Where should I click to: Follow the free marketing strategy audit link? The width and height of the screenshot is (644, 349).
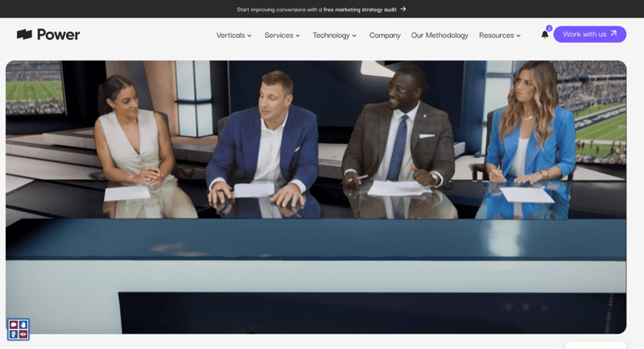click(x=360, y=9)
